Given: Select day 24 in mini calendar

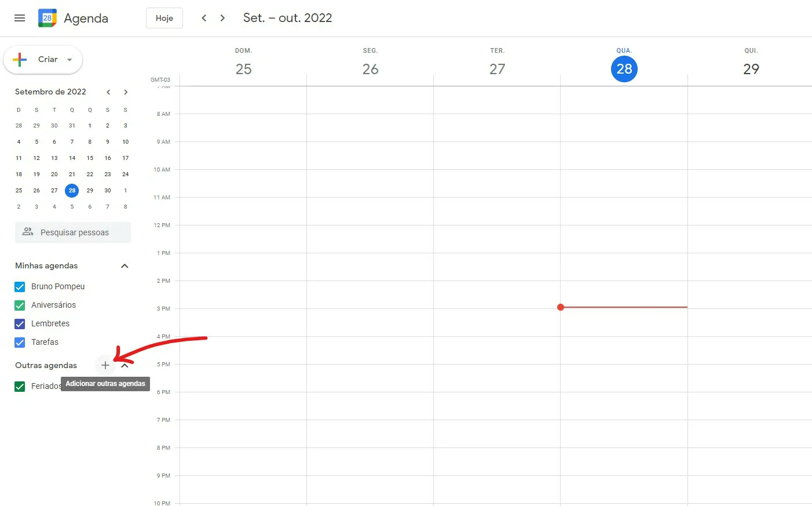Looking at the screenshot, I should pyautogui.click(x=126, y=174).
